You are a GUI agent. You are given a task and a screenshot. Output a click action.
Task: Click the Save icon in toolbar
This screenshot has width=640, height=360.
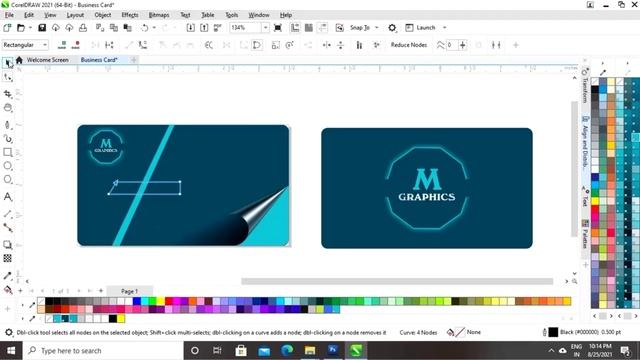point(42,28)
